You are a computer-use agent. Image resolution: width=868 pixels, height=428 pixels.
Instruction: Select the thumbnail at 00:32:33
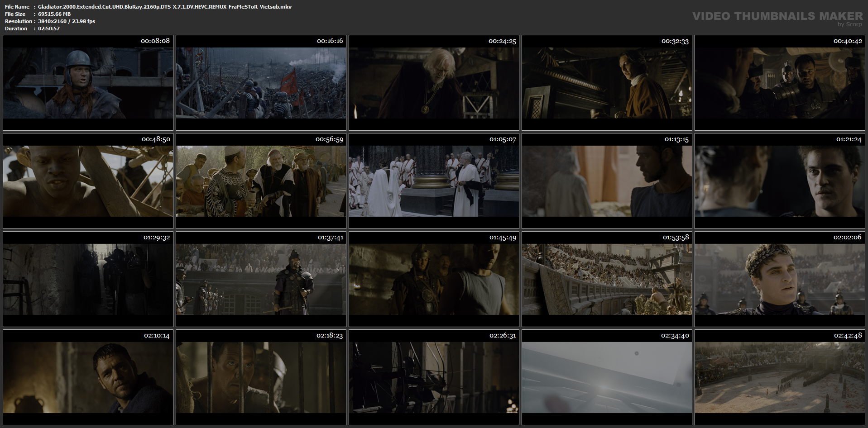pos(607,83)
